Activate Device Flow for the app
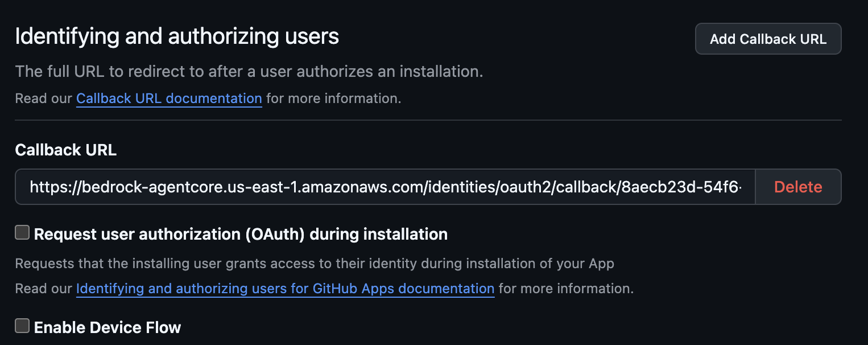Image resolution: width=868 pixels, height=345 pixels. [x=22, y=325]
